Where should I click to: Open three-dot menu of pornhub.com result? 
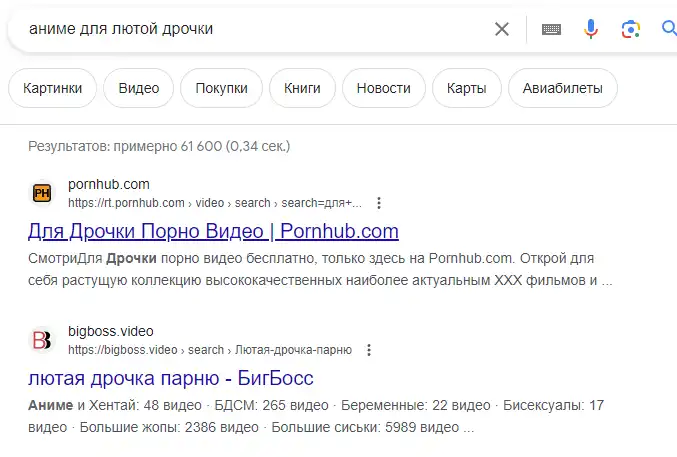379,203
